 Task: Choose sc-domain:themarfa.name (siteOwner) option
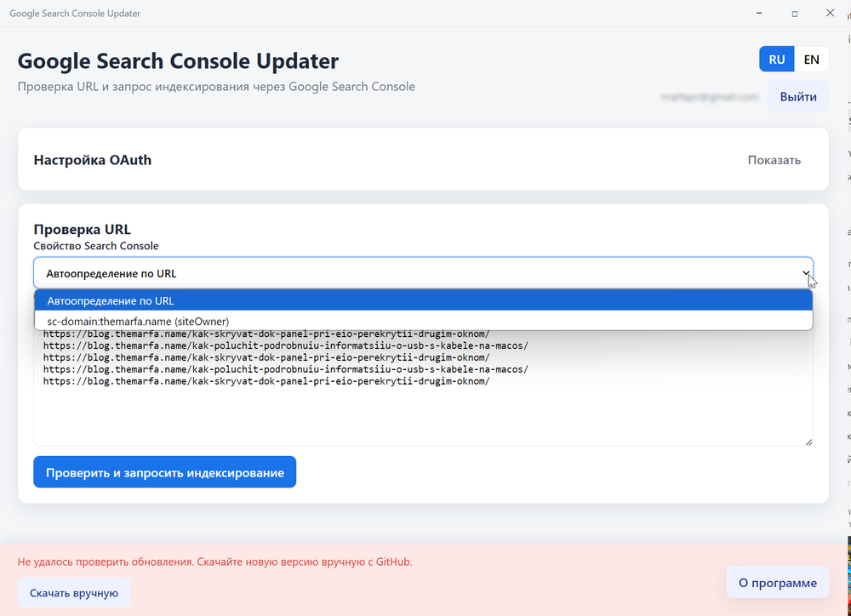click(x=423, y=322)
